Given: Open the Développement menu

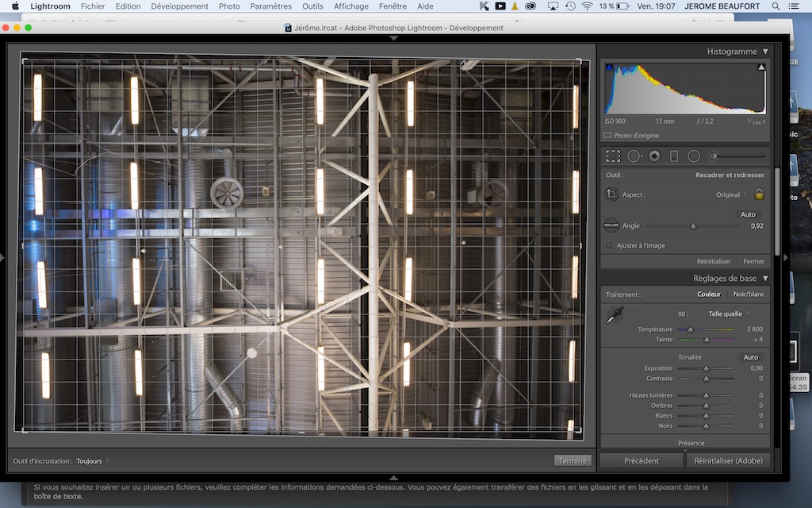Looking at the screenshot, I should pyautogui.click(x=179, y=6).
